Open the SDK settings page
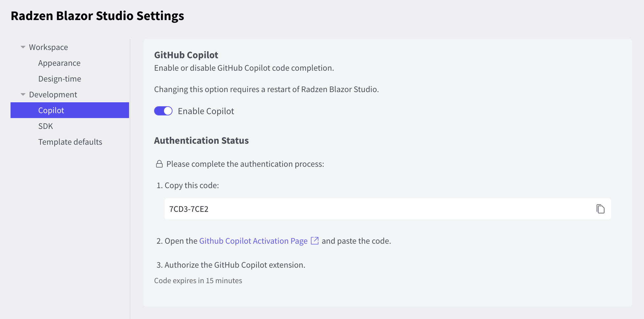 point(45,126)
